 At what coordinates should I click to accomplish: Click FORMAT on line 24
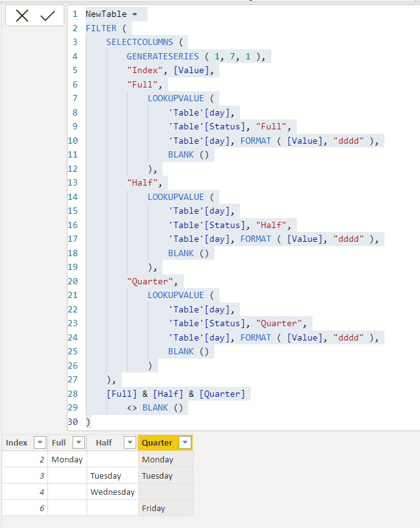(256, 338)
